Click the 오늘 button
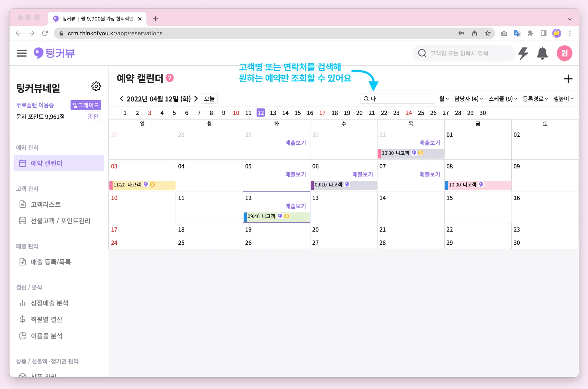The image size is (588, 389). point(209,99)
